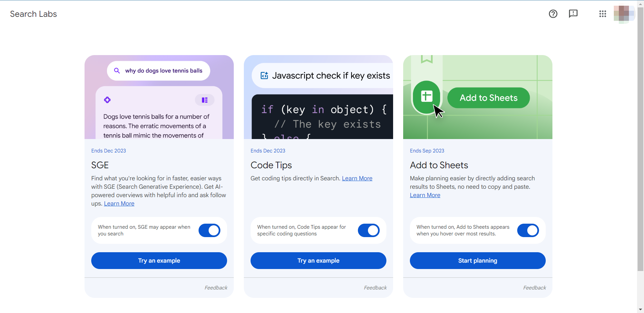
Task: Click Try an example under Code Tips
Action: tap(318, 261)
